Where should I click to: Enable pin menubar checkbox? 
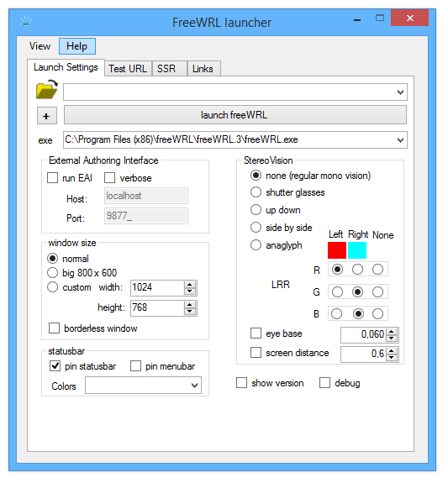[x=135, y=366]
